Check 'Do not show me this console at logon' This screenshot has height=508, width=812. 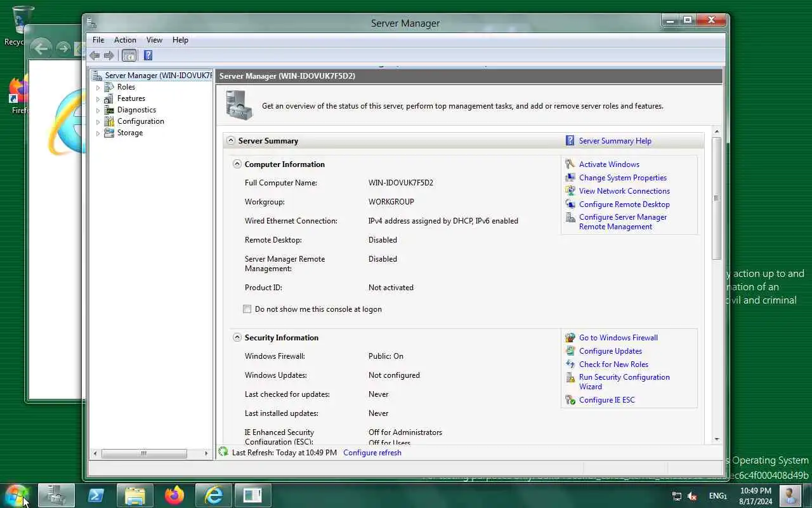click(x=247, y=309)
